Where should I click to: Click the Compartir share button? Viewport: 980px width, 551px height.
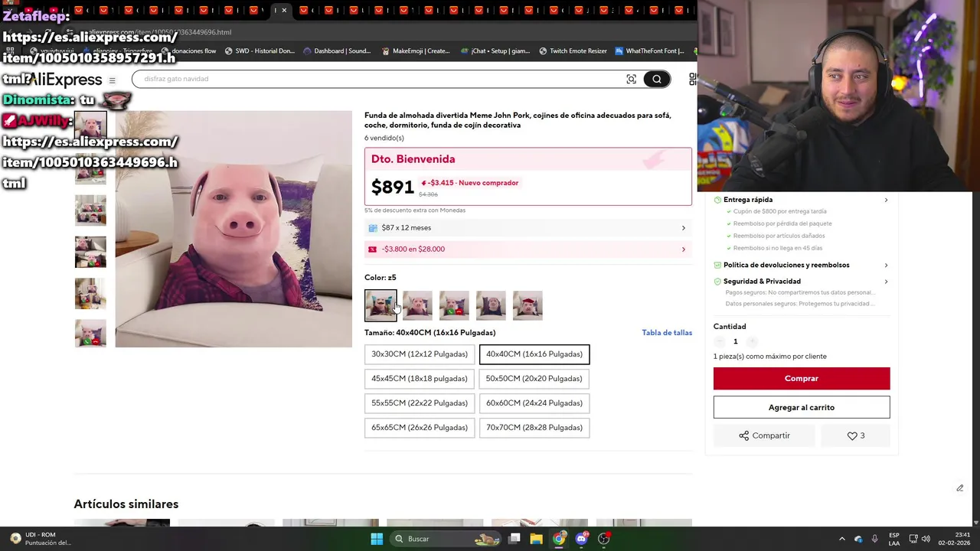click(764, 435)
